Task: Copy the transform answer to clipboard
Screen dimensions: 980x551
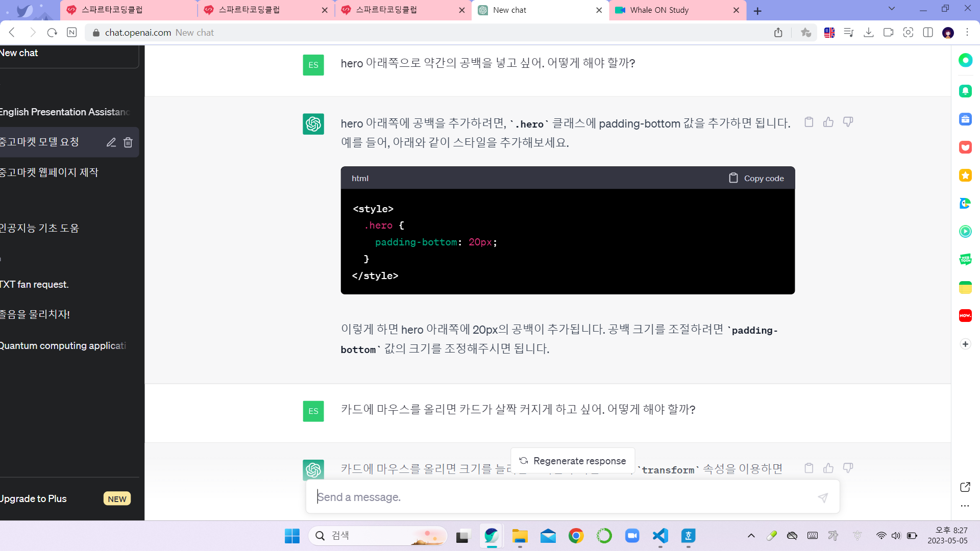Action: tap(809, 468)
